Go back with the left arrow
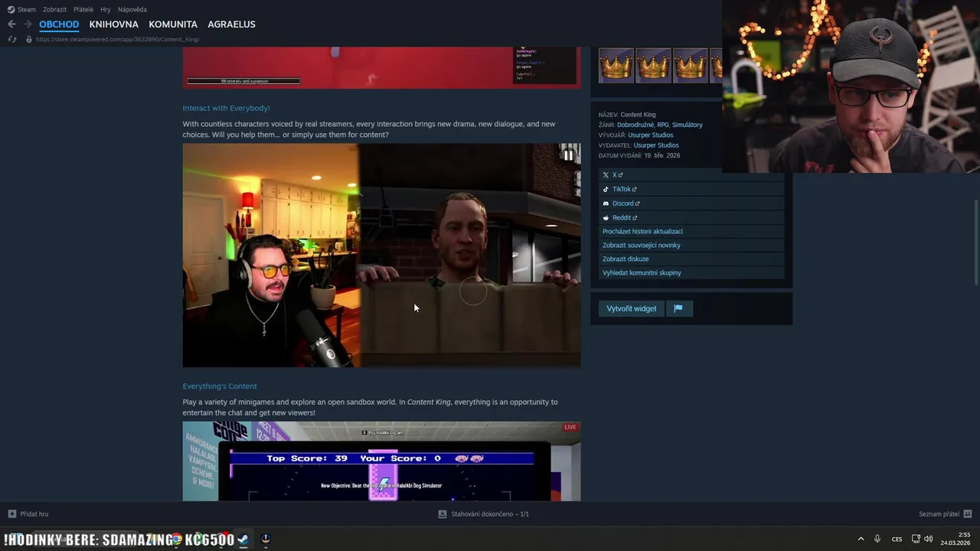Screen dimensions: 980x551 (x=11, y=24)
